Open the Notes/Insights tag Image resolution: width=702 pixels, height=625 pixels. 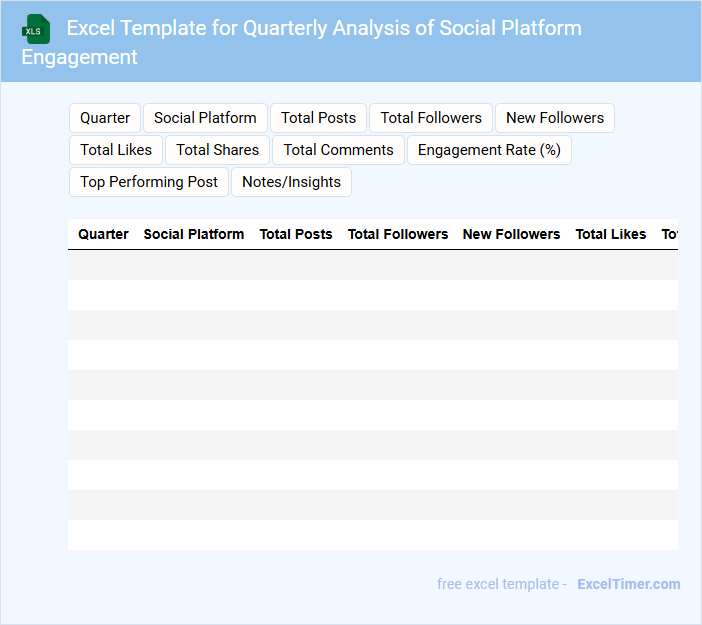coord(291,182)
